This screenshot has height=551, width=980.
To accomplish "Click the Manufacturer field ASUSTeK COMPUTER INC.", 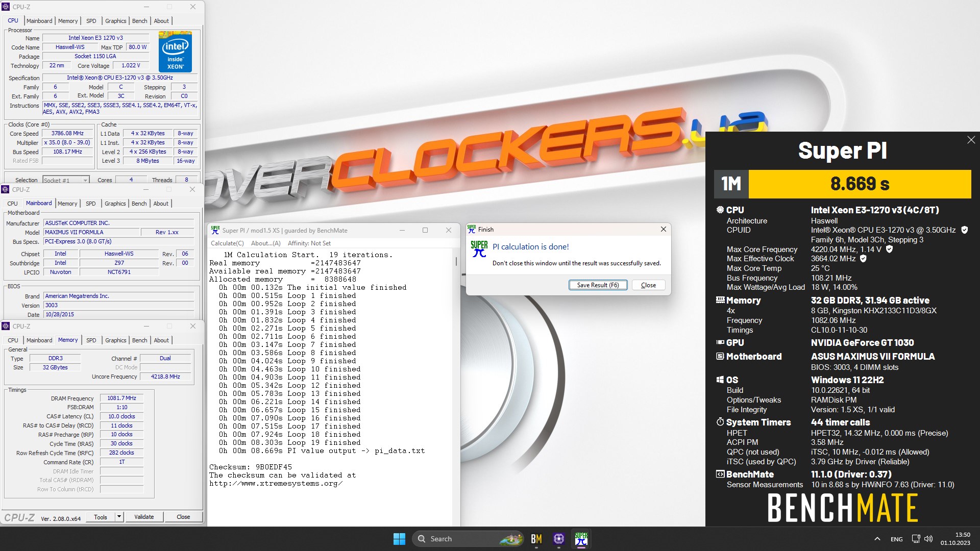I will tap(118, 223).
